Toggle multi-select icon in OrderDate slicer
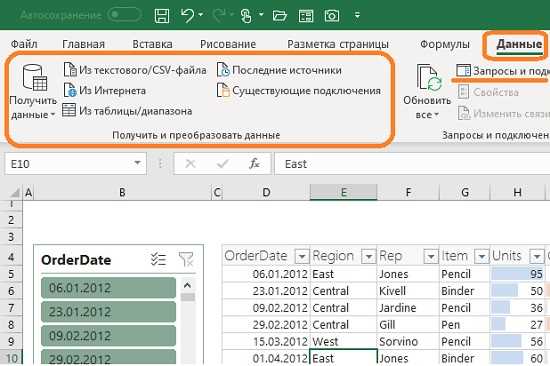550x366 pixels. click(158, 259)
